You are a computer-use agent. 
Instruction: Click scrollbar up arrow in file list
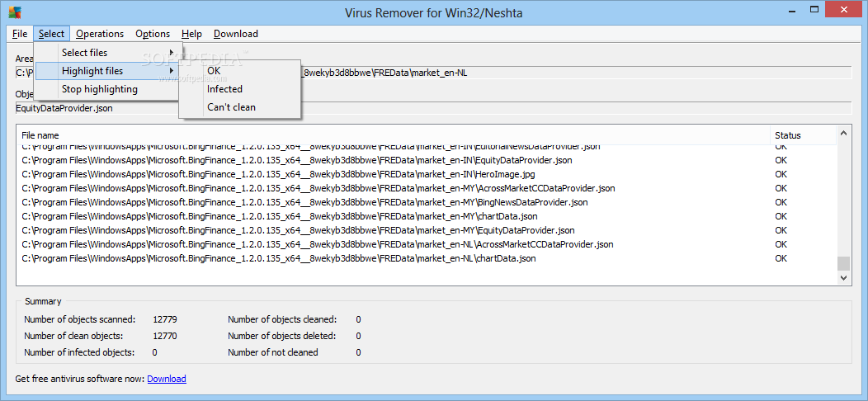[843, 132]
